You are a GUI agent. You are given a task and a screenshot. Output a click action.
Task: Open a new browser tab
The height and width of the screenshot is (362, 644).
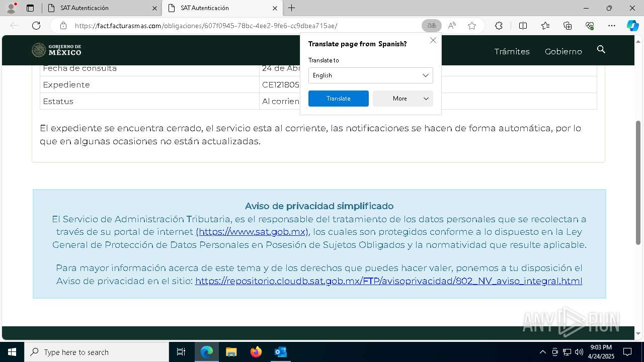pyautogui.click(x=292, y=8)
